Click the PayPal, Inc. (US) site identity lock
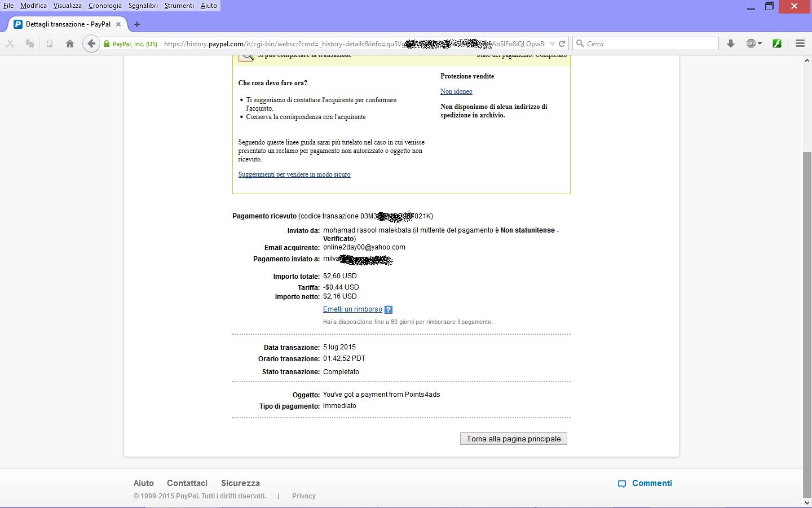 pyautogui.click(x=130, y=43)
